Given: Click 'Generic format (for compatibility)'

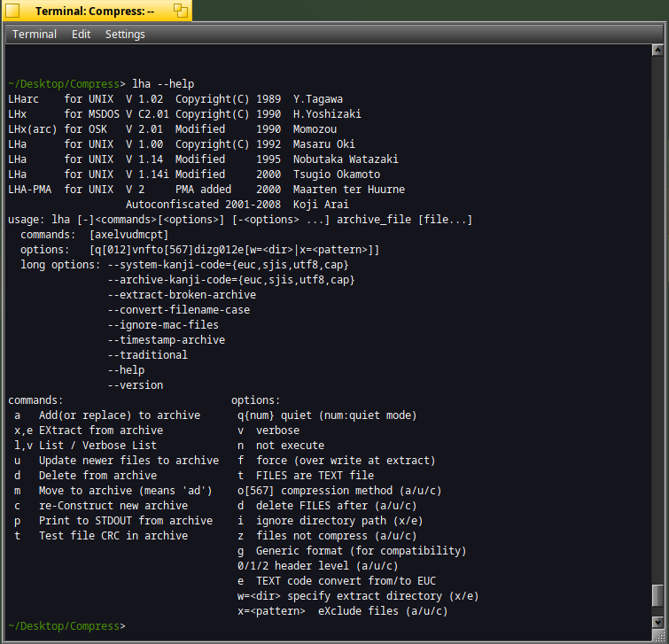Looking at the screenshot, I should [x=361, y=551].
